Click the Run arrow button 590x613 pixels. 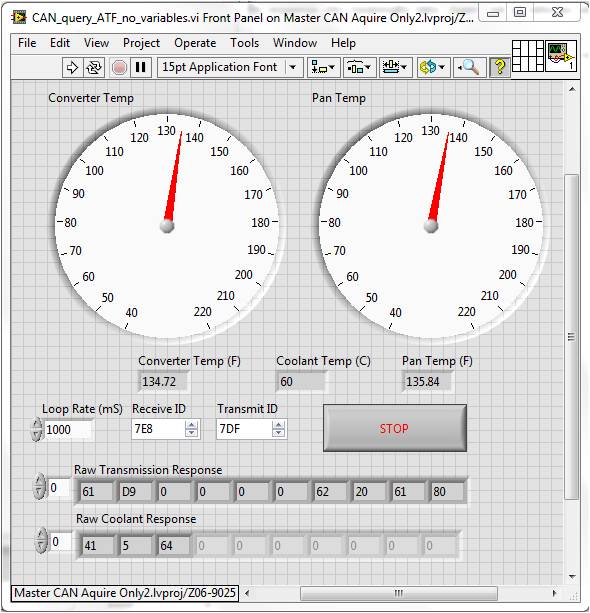[72, 67]
